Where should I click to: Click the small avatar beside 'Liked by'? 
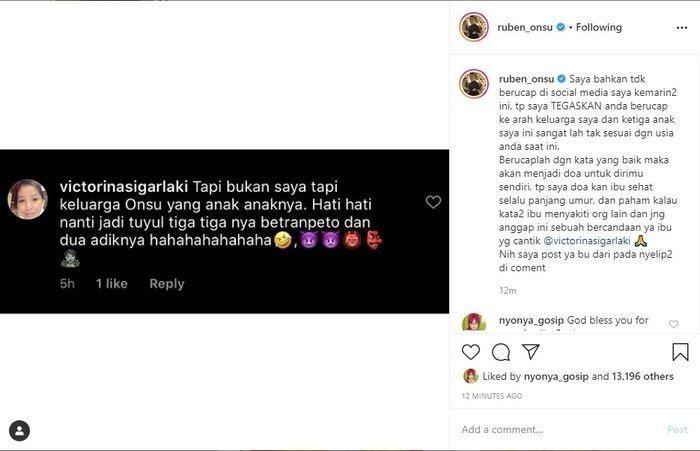pos(469,377)
